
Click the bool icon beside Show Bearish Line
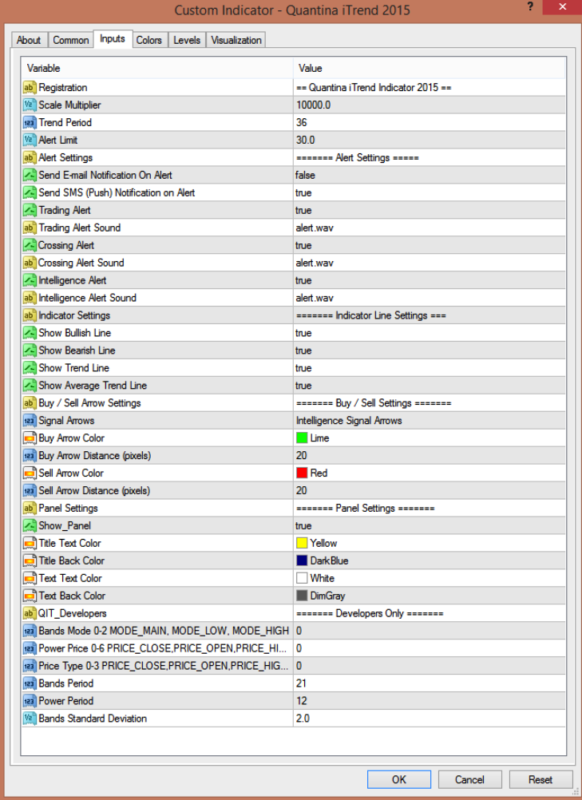30,351
